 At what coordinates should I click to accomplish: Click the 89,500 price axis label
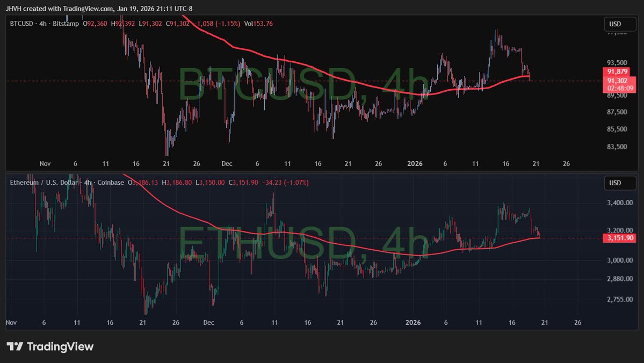[617, 95]
